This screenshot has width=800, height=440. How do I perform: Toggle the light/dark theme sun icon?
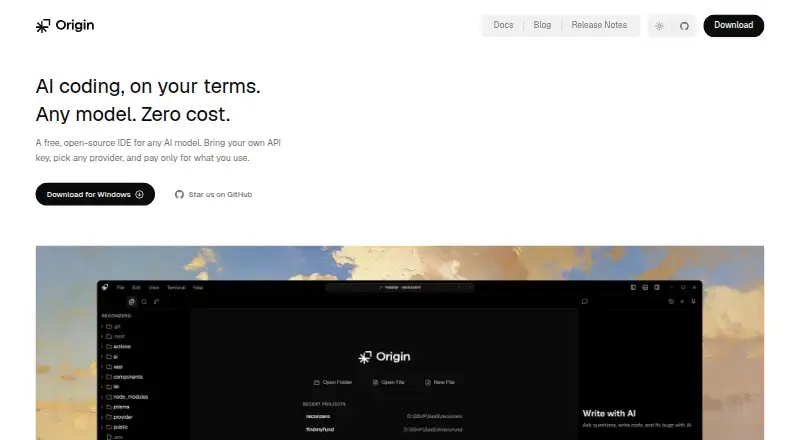659,26
